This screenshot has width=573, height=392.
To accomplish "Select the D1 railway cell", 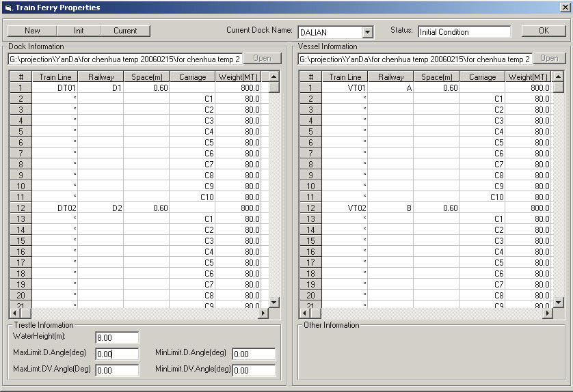I will pyautogui.click(x=101, y=88).
